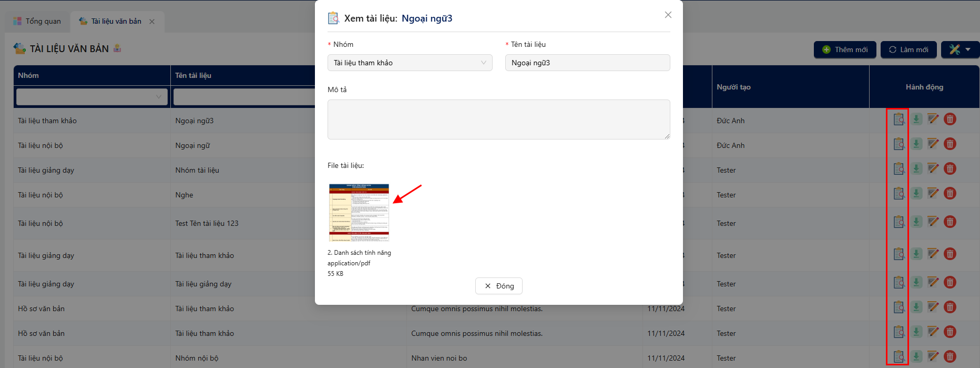980x368 pixels.
Task: View Test Tên tài liệu 123 details
Action: click(899, 222)
